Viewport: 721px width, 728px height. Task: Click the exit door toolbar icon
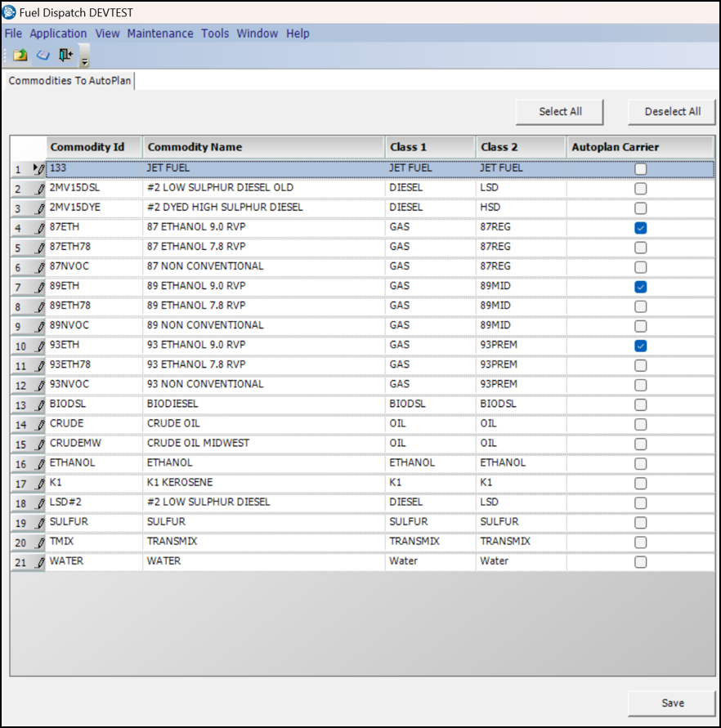point(65,56)
